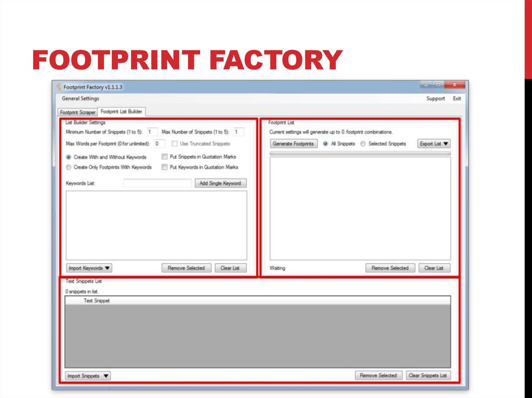Click the Clear Snippets List button

tap(429, 376)
